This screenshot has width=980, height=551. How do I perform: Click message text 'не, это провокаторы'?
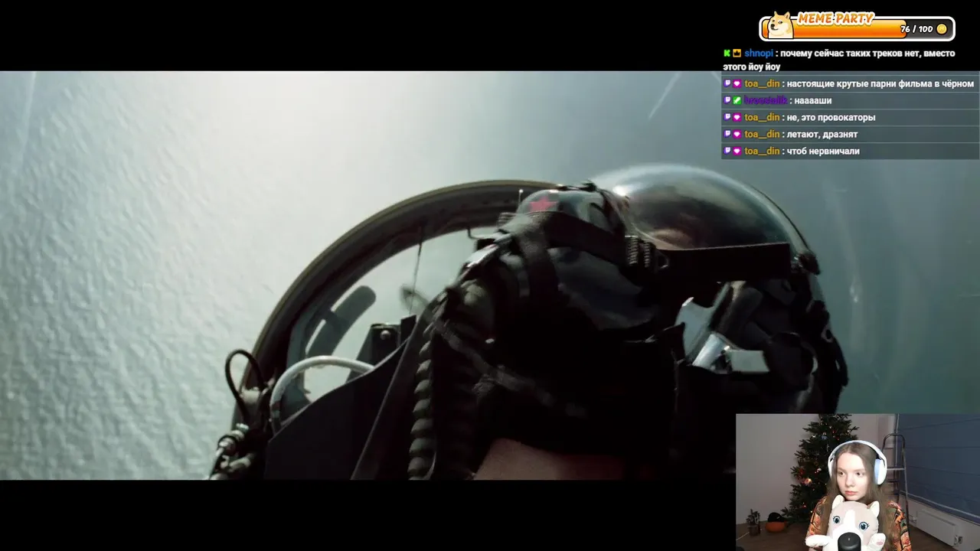(x=831, y=118)
